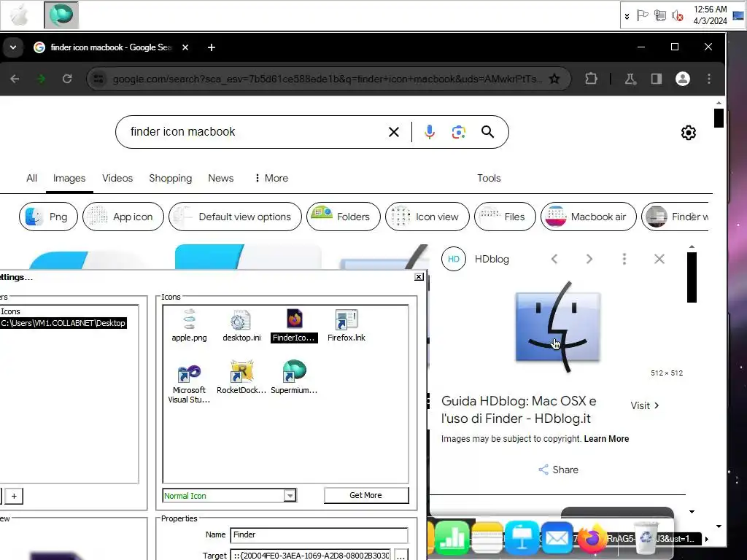This screenshot has height=560, width=747.
Task: Click the Get More icons button
Action: [366, 495]
